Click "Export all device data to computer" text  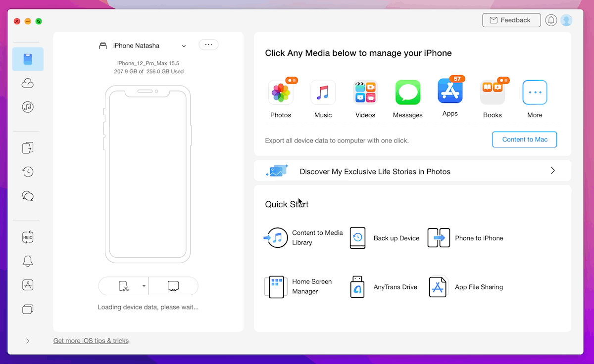337,140
